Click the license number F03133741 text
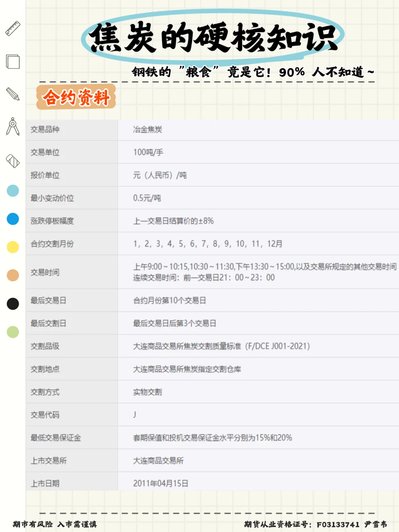This screenshot has width=399, height=532. coord(338,525)
